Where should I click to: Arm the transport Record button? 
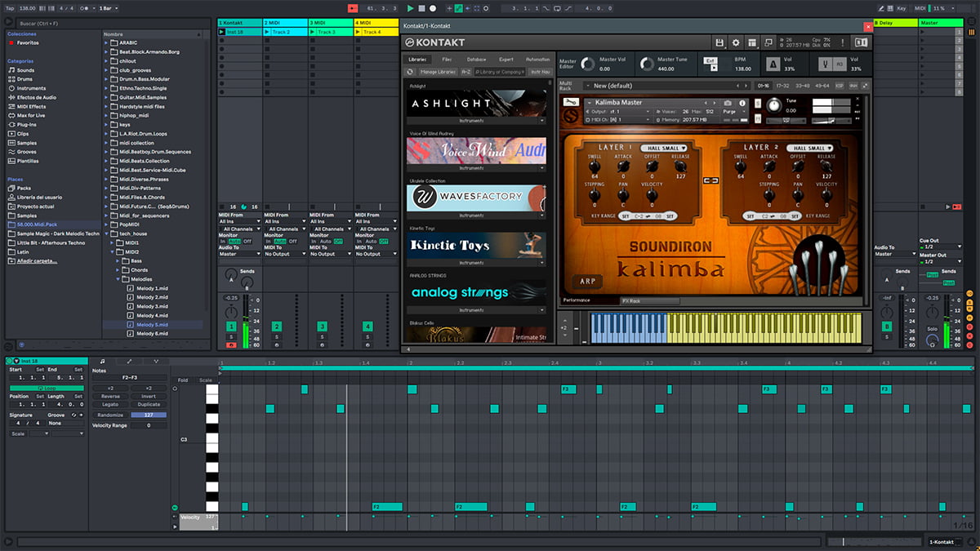pos(433,8)
